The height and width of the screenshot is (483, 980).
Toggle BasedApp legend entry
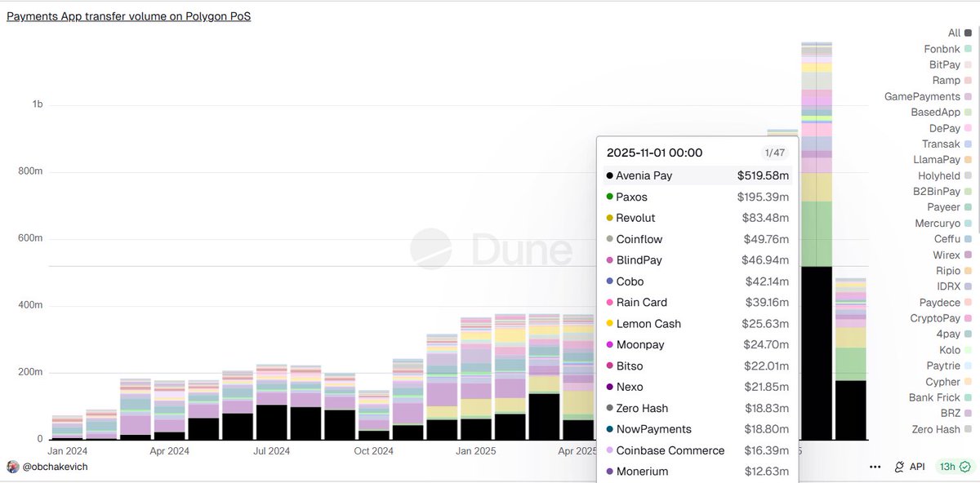click(x=942, y=113)
